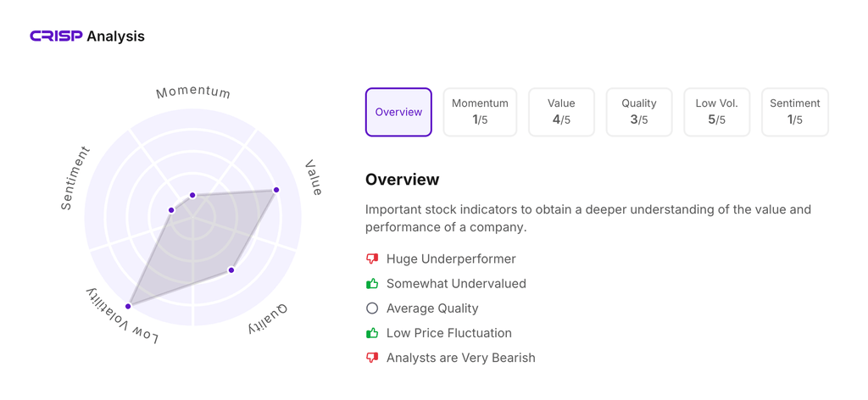Click the CRISP logo icon
The width and height of the screenshot is (868, 400).
(x=56, y=36)
